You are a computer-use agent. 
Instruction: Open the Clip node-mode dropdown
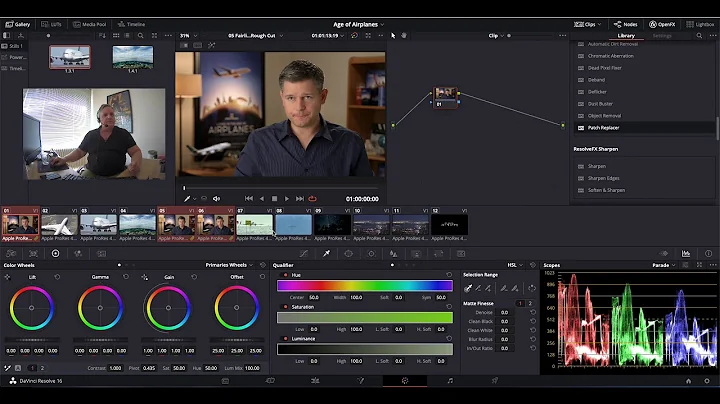(496, 35)
